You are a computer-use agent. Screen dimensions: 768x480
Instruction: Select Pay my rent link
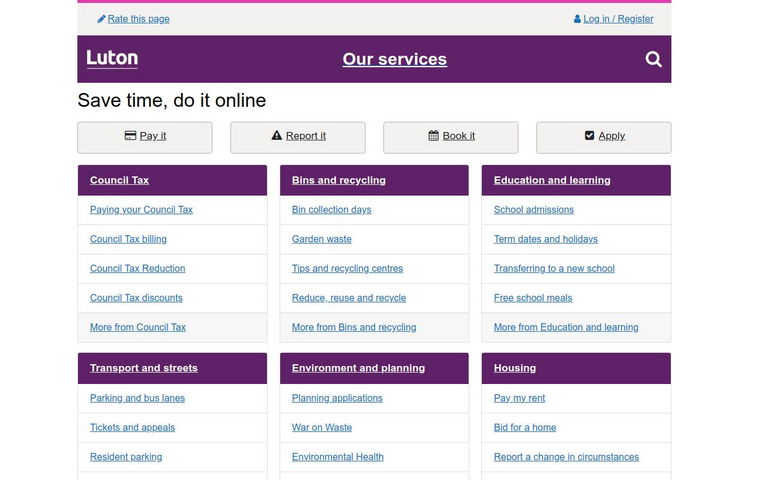[x=519, y=398]
